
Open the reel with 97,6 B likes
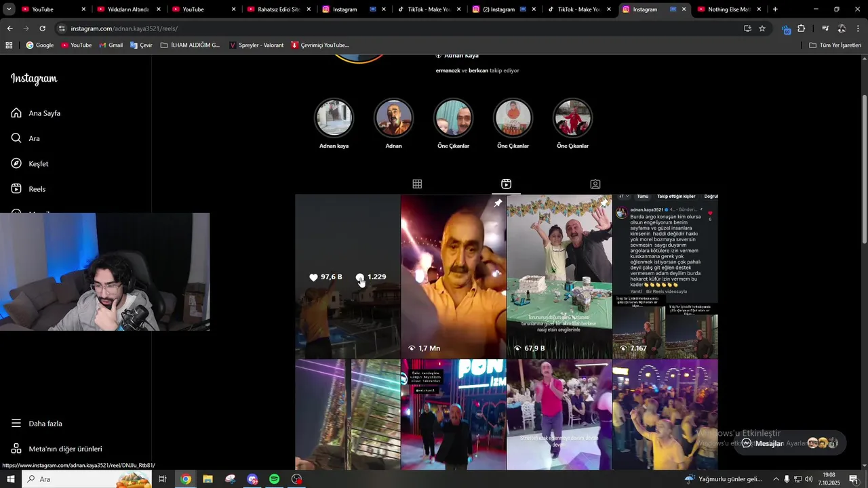[x=347, y=277]
